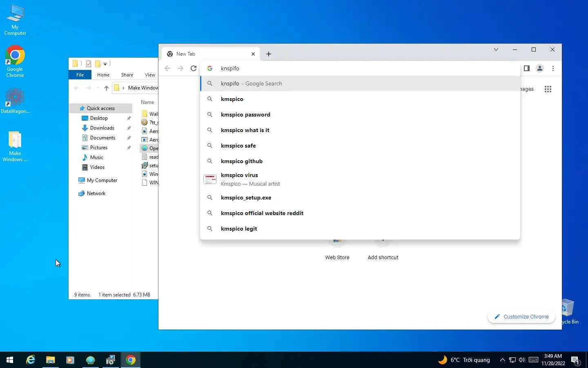The width and height of the screenshot is (588, 368).
Task: Open Home ribbon tab in File Explorer
Action: tap(103, 75)
